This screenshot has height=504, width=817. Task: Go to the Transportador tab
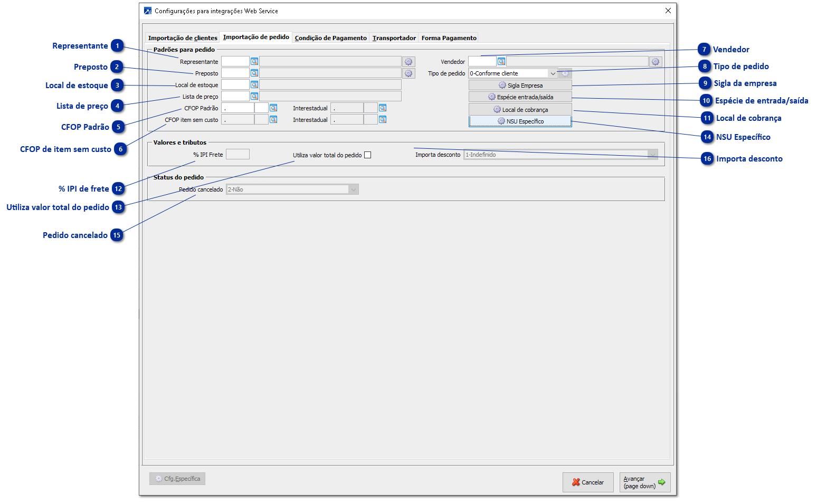[394, 38]
